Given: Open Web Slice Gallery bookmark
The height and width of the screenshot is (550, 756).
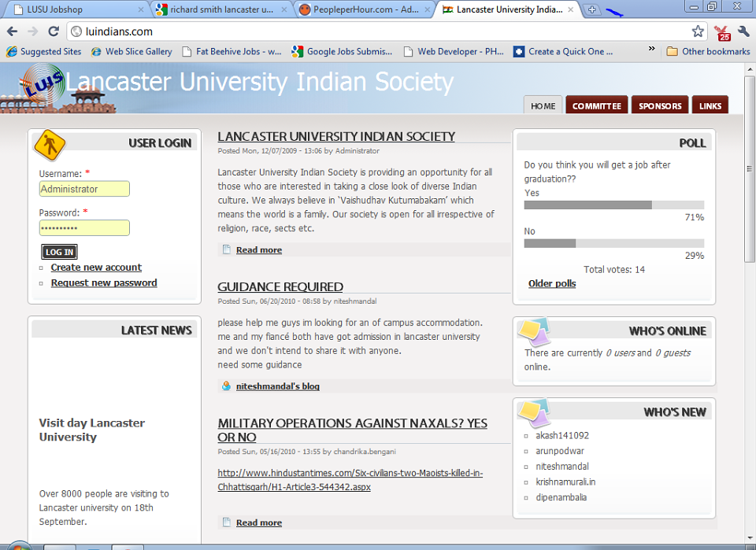Looking at the screenshot, I should point(132,51).
